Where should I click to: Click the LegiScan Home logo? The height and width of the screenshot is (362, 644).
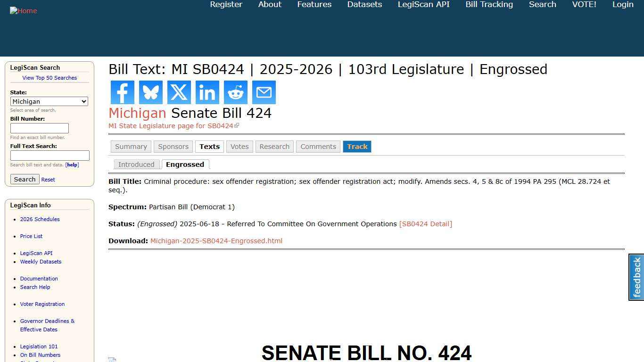point(23,10)
